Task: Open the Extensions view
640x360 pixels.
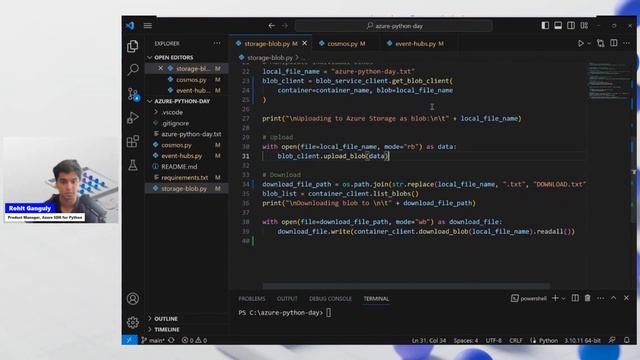Action: click(133, 142)
